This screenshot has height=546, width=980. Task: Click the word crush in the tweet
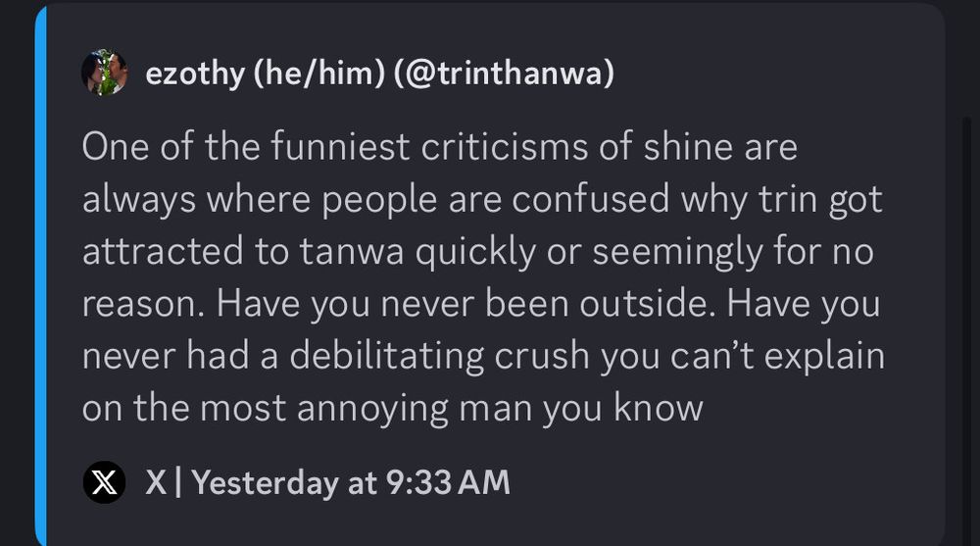[542, 357]
